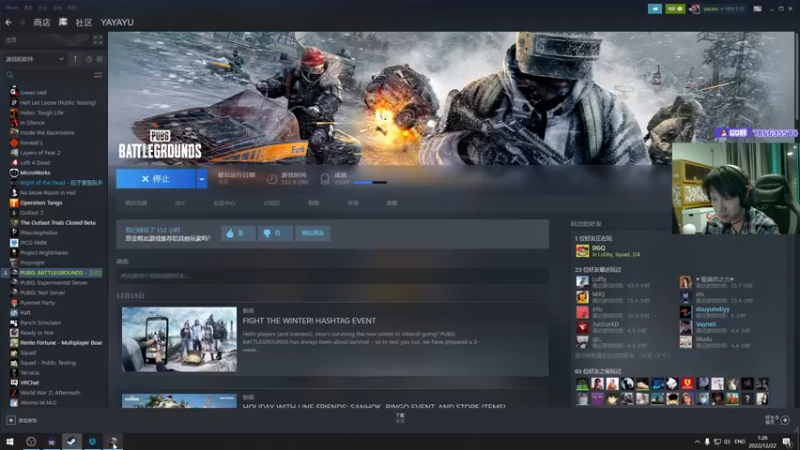Click the volume speaker tray icon
800x450 pixels.
(727, 442)
